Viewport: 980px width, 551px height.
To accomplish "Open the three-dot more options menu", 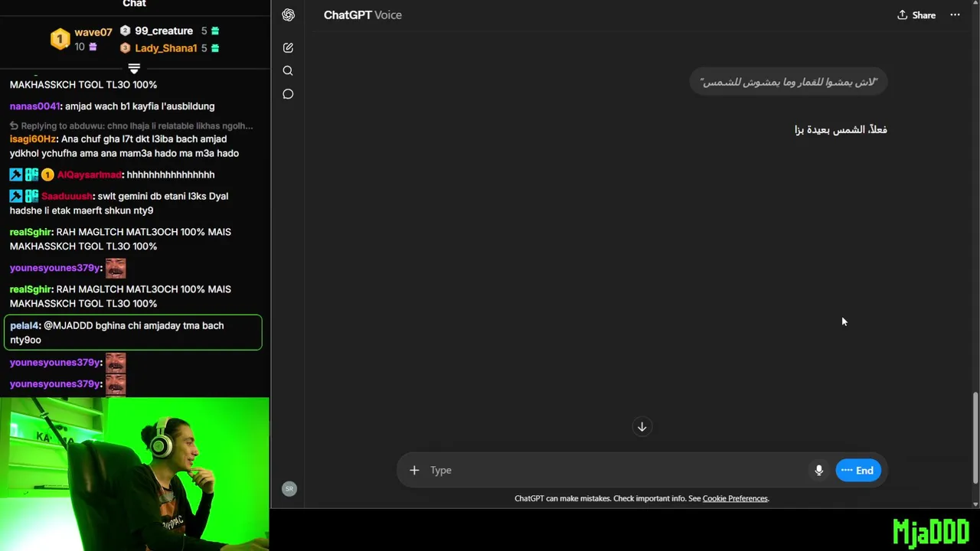I will pos(955,15).
